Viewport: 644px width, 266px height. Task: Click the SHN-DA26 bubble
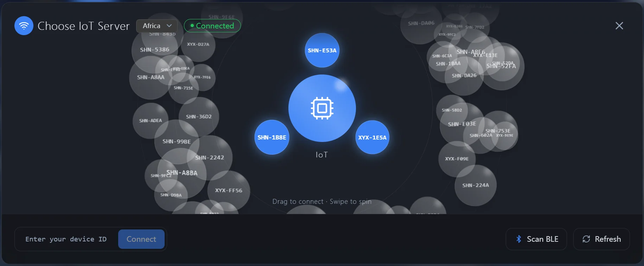pos(464,76)
